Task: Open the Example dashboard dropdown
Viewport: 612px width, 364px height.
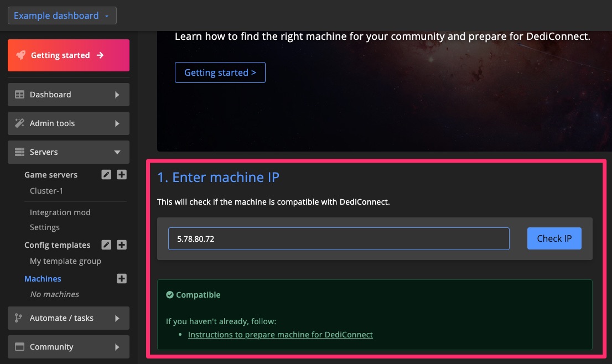Action: pyautogui.click(x=62, y=15)
